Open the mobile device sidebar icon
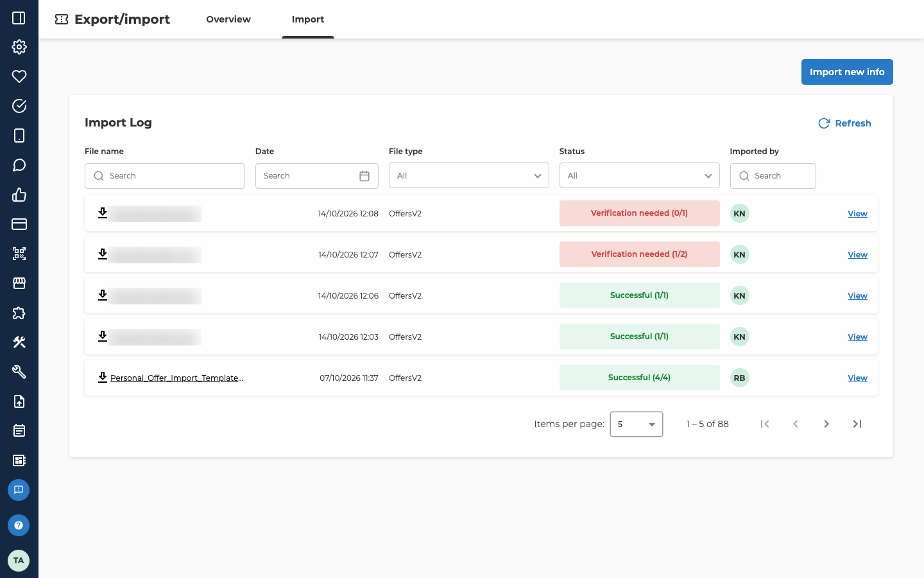The image size is (924, 578). [19, 136]
